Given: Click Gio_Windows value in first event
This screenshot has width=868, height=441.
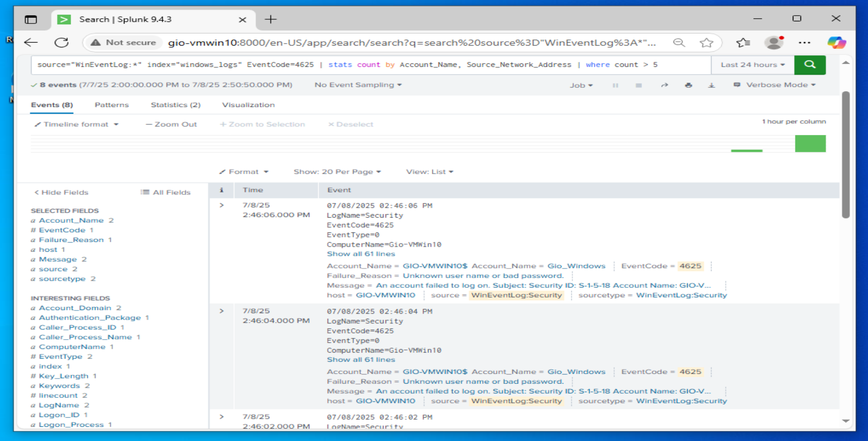Looking at the screenshot, I should 576,266.
